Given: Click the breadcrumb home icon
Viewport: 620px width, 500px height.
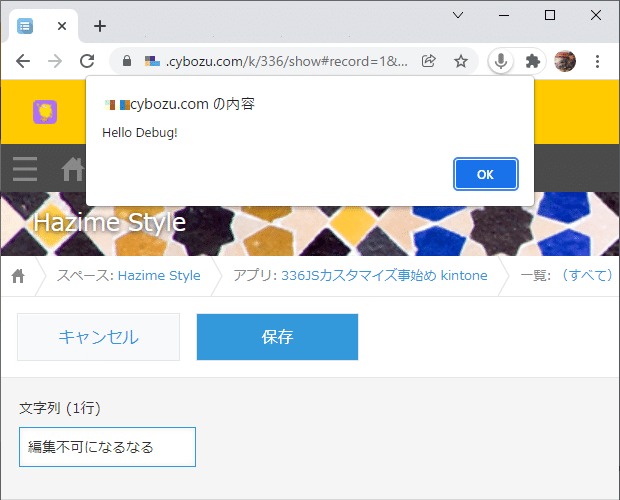Looking at the screenshot, I should (x=18, y=275).
